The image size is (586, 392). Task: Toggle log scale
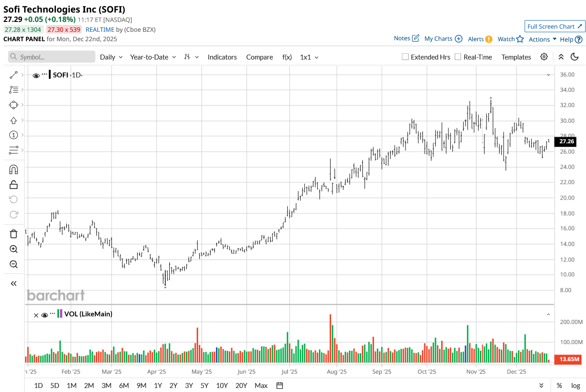click(576, 386)
